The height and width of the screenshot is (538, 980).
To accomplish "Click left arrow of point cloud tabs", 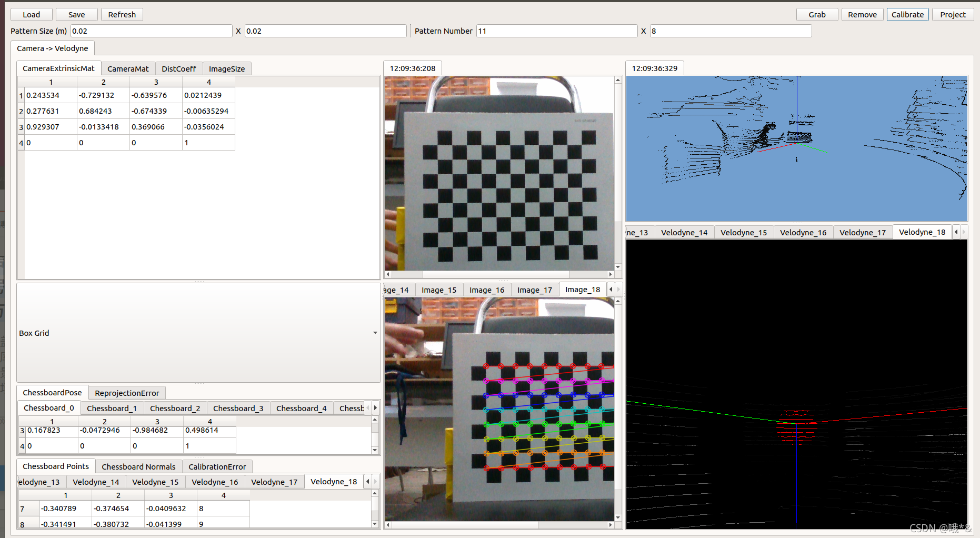I will (956, 232).
